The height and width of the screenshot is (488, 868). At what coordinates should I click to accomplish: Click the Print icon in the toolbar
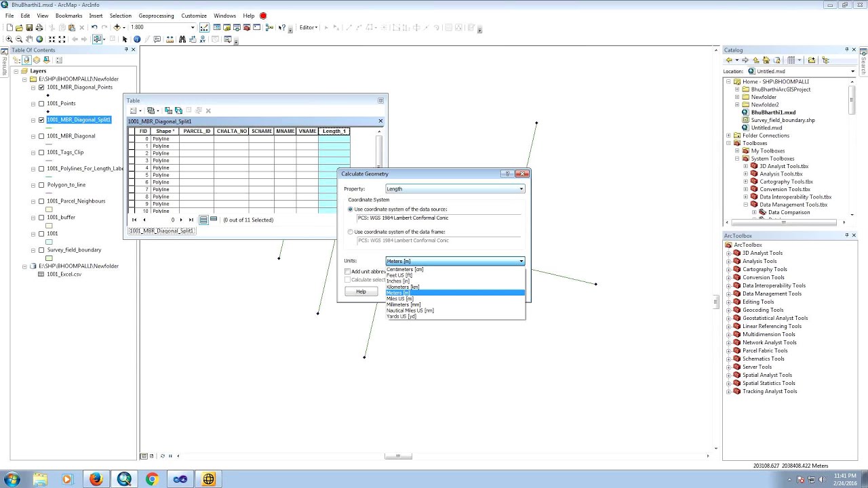click(39, 28)
